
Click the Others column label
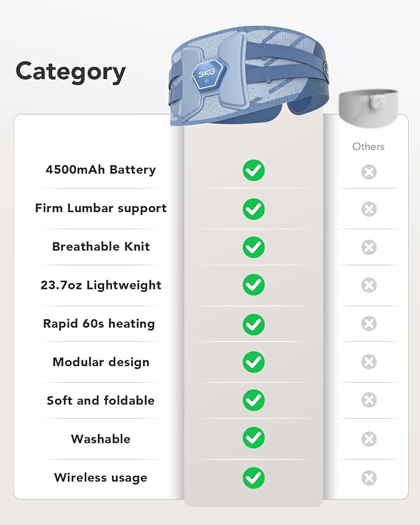click(368, 147)
